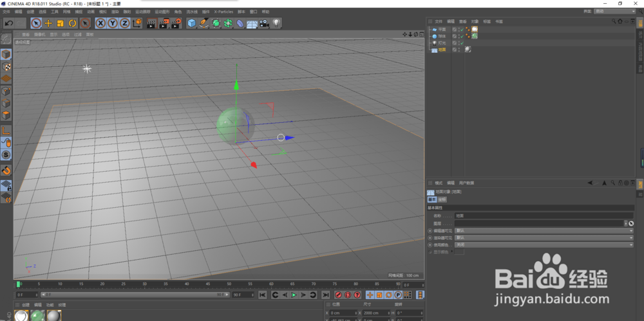The image size is (644, 321).
Task: Open Render to Picture Viewer
Action: (164, 23)
